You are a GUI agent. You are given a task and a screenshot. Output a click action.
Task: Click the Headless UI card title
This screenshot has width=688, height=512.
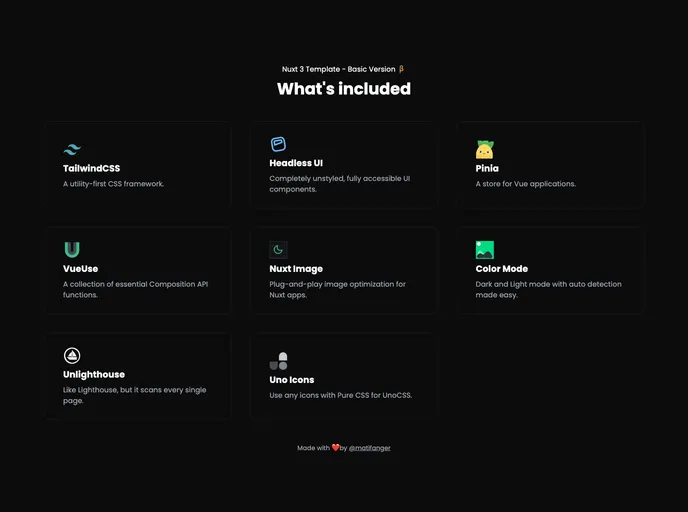click(x=296, y=163)
